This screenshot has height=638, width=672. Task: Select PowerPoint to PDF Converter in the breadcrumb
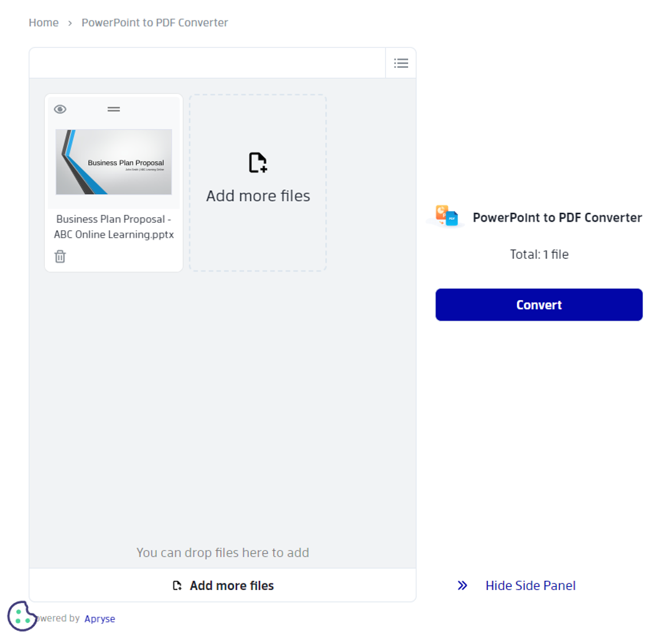154,22
